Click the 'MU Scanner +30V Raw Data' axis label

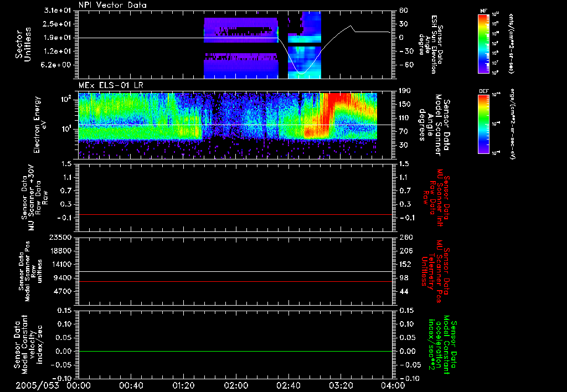34,198
